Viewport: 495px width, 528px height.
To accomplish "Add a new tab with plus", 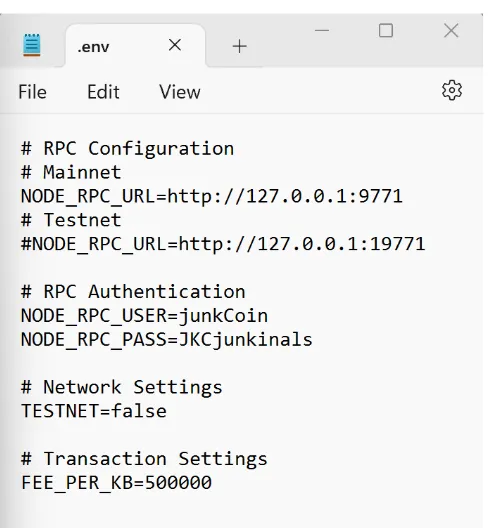I will [239, 46].
